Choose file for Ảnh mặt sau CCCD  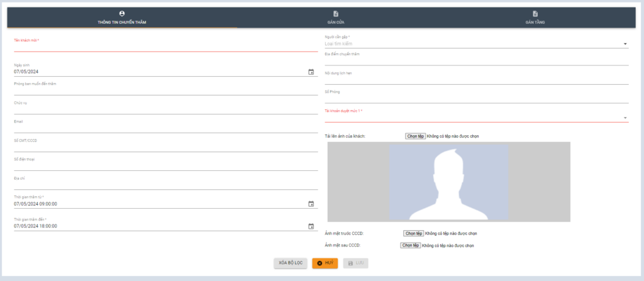click(x=410, y=245)
